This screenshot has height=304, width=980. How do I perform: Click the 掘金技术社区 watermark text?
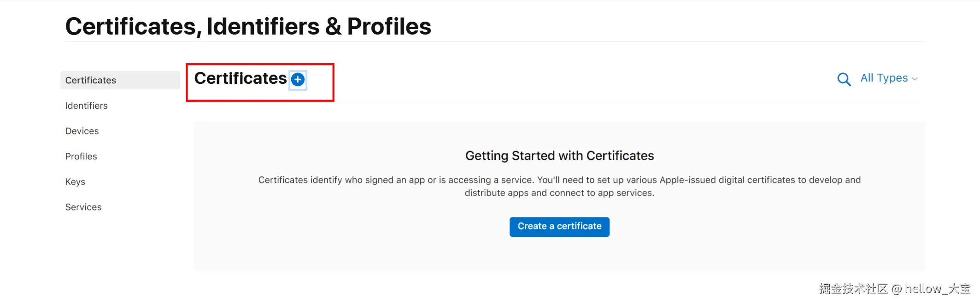tap(853, 289)
